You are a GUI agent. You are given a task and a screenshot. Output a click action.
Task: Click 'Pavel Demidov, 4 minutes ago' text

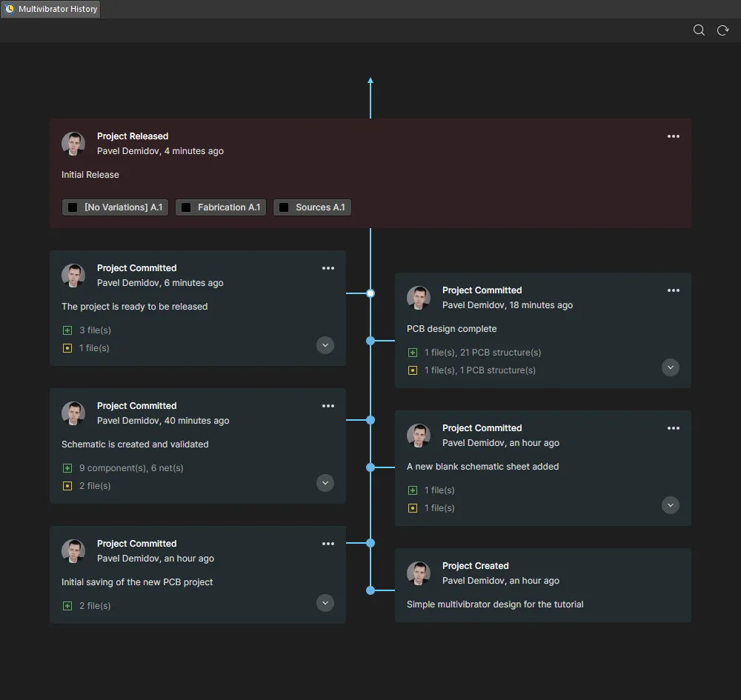[160, 151]
